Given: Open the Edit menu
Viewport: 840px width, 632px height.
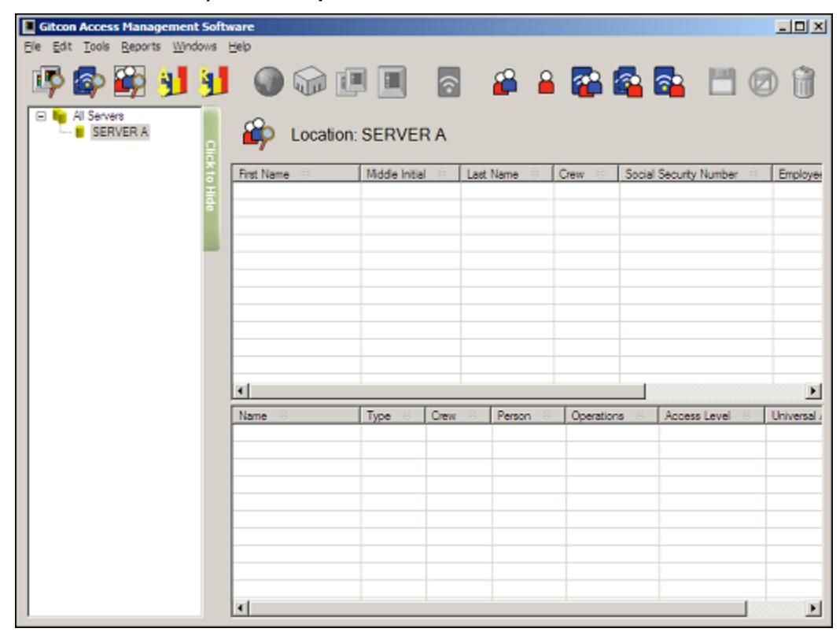Looking at the screenshot, I should pyautogui.click(x=62, y=46).
